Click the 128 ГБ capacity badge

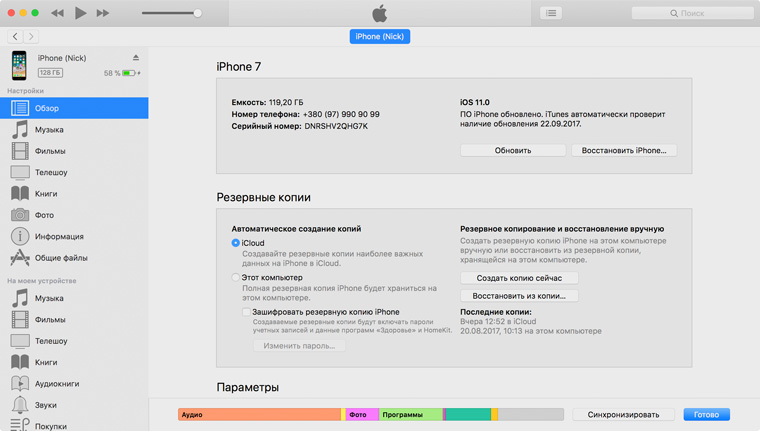point(50,73)
